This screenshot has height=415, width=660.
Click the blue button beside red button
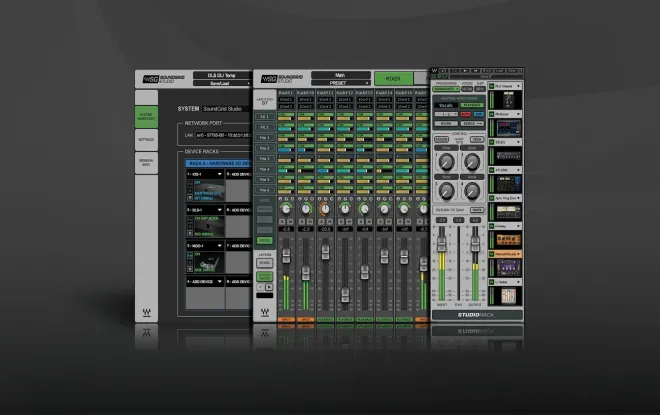[479, 114]
